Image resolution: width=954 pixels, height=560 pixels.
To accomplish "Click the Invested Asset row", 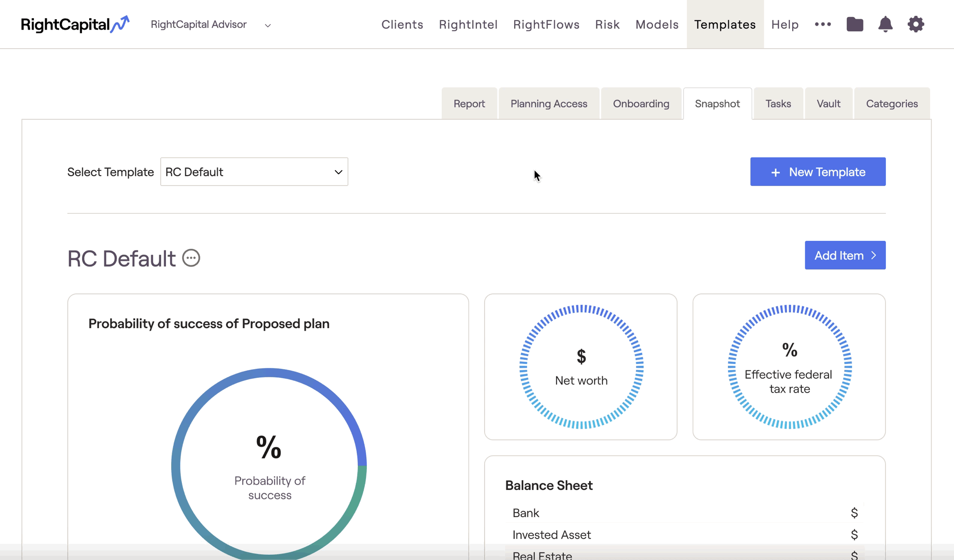I will (685, 535).
